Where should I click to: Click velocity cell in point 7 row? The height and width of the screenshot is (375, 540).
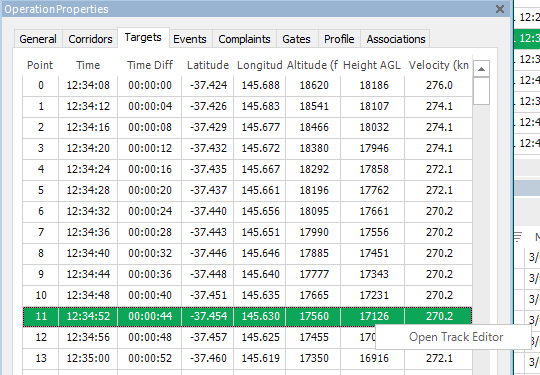point(438,232)
